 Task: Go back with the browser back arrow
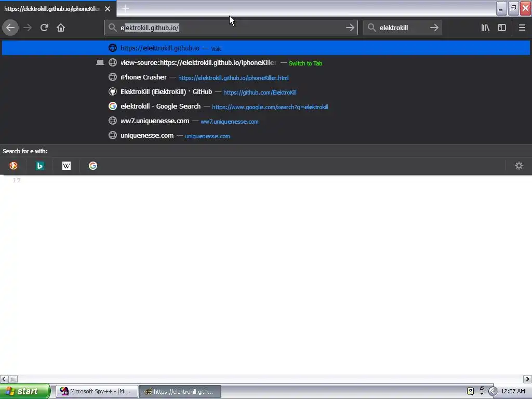click(x=10, y=28)
